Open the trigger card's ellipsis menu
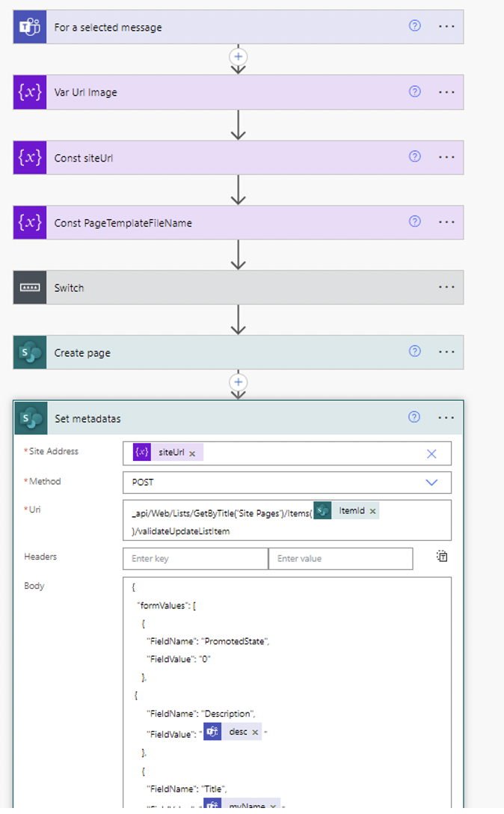Screen dimensions: 504x814 (x=446, y=26)
